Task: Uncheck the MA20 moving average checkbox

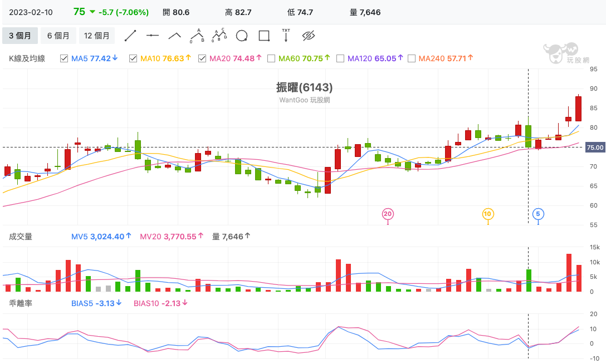Action: (202, 58)
